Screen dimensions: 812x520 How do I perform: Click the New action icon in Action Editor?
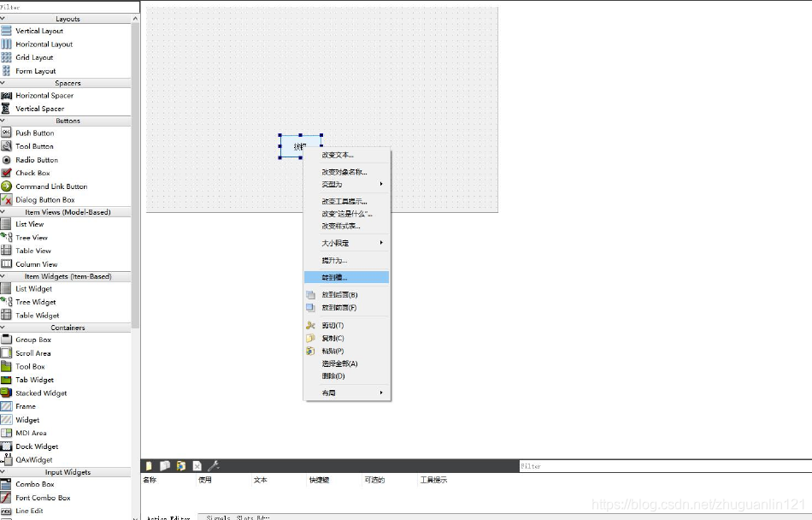tap(149, 466)
